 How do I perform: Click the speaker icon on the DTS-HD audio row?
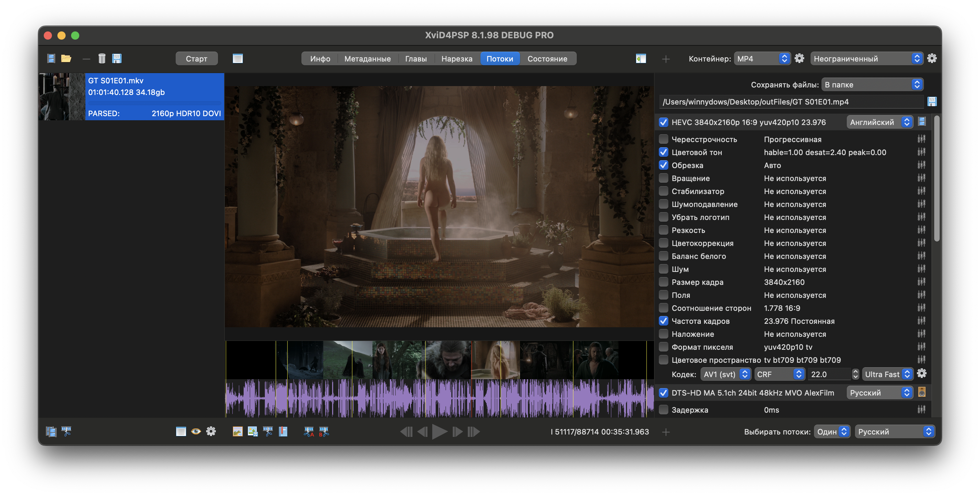point(922,392)
